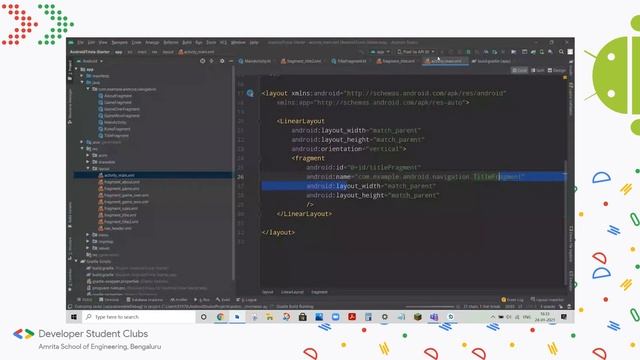The height and width of the screenshot is (360, 640).
Task: Open the Profiler tool window
Action: (178, 300)
